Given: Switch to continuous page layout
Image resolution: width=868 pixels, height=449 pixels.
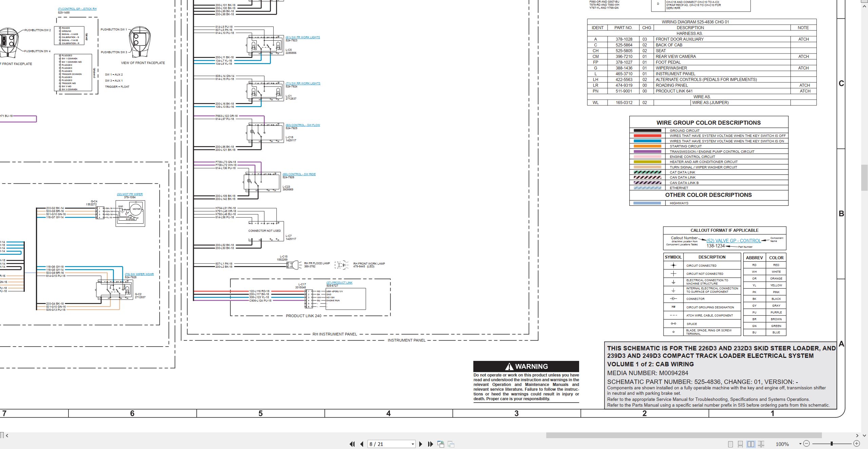Looking at the screenshot, I should [741, 444].
